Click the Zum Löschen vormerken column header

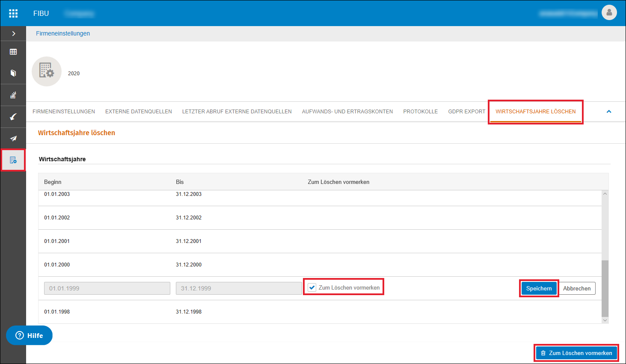click(x=338, y=182)
